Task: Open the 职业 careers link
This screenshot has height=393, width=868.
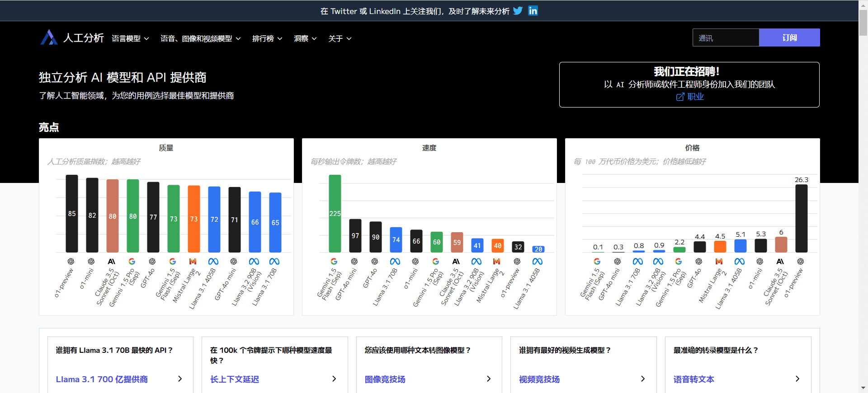Action: click(x=695, y=97)
